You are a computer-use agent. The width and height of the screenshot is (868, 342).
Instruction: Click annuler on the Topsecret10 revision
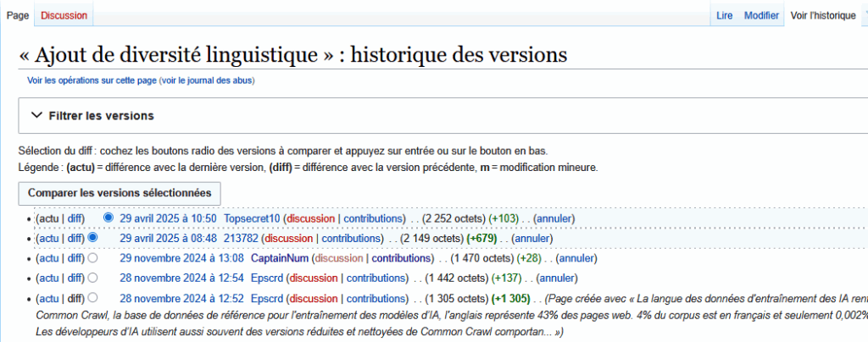[554, 218]
